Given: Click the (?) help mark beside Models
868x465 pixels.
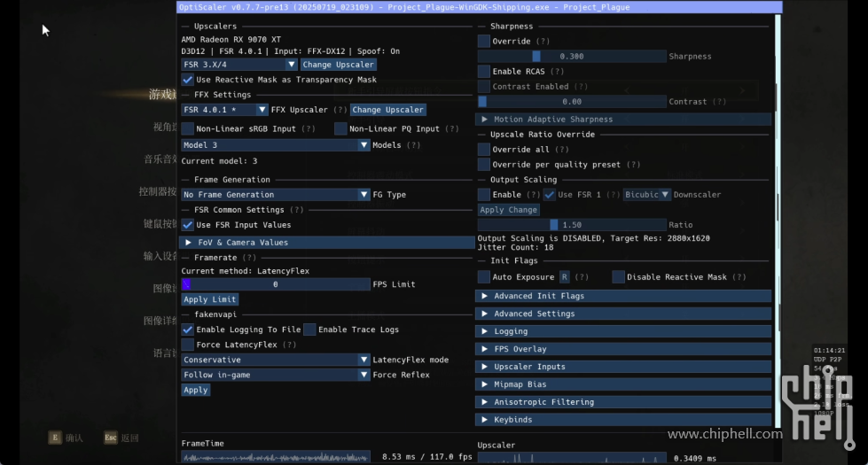Looking at the screenshot, I should pyautogui.click(x=413, y=145).
